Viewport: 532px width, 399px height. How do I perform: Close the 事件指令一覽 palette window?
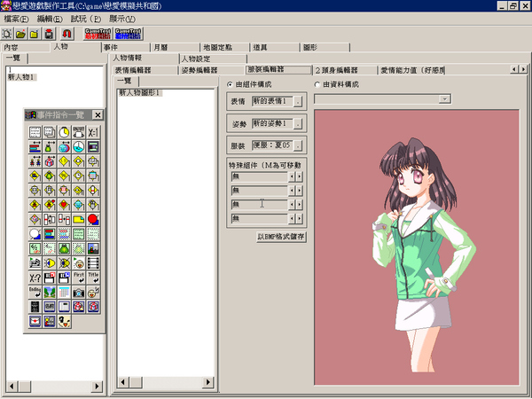[x=98, y=115]
